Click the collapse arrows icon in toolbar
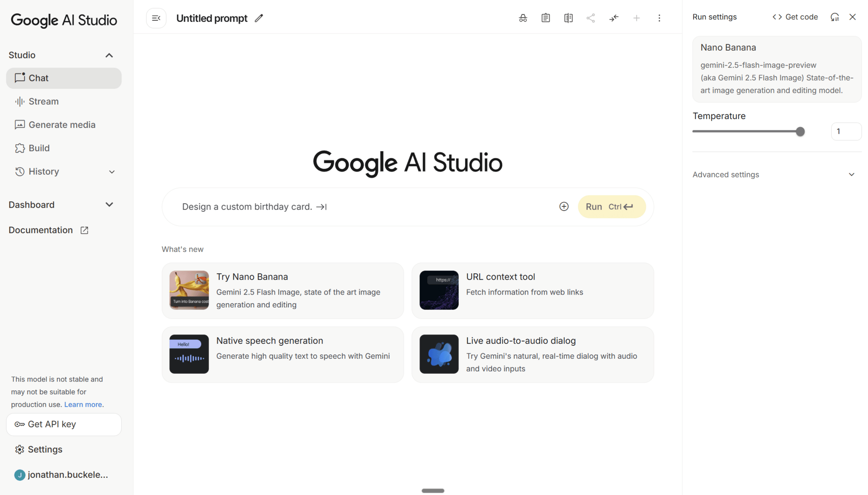The width and height of the screenshot is (868, 495). point(614,18)
